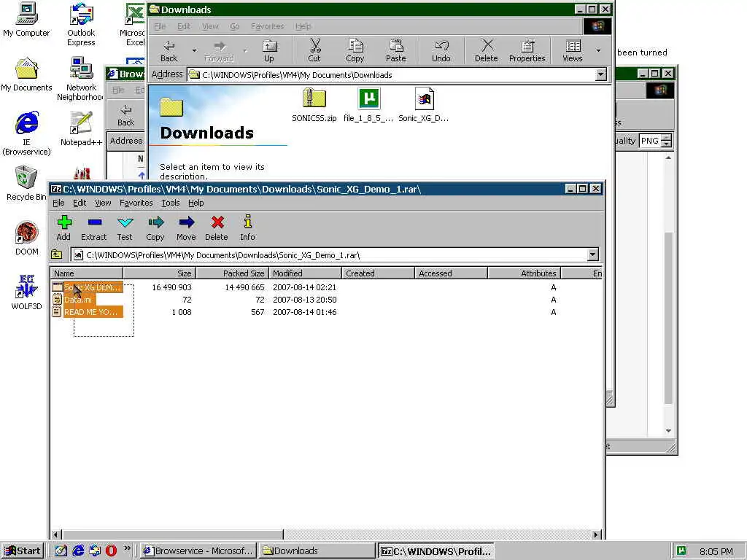The height and width of the screenshot is (560, 747).
Task: Open the DOOM desktop shortcut
Action: click(27, 238)
